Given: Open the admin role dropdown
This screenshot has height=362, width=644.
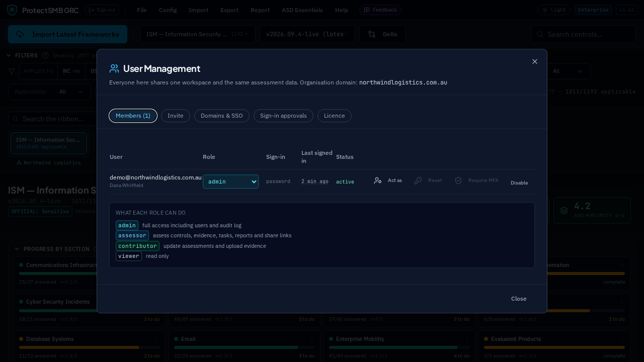Looking at the screenshot, I should 230,182.
